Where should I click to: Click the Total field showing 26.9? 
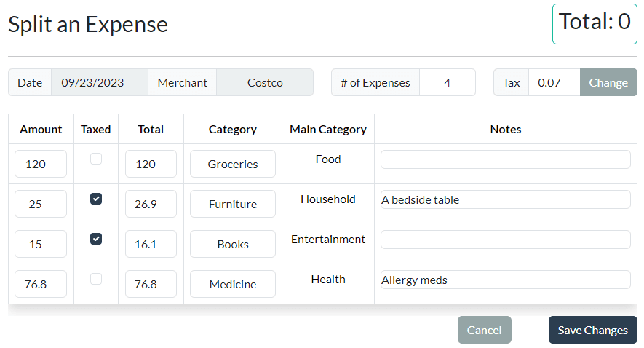(151, 204)
